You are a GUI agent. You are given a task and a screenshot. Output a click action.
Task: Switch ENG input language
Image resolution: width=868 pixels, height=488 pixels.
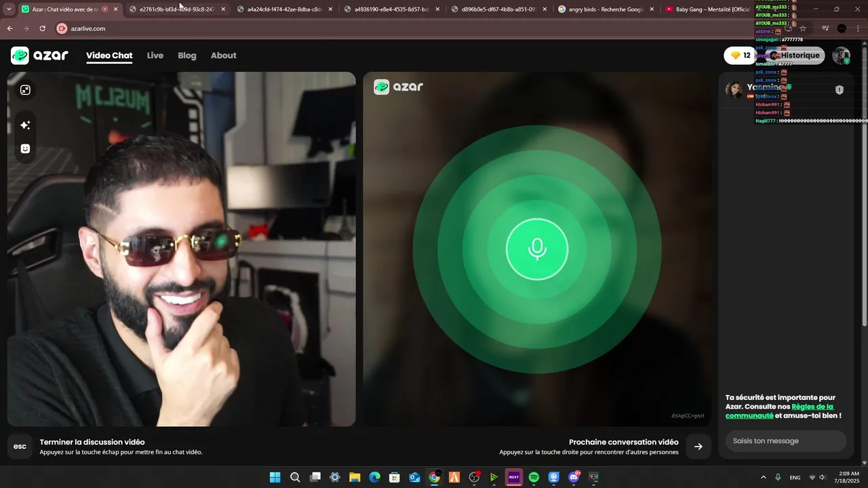coord(795,477)
